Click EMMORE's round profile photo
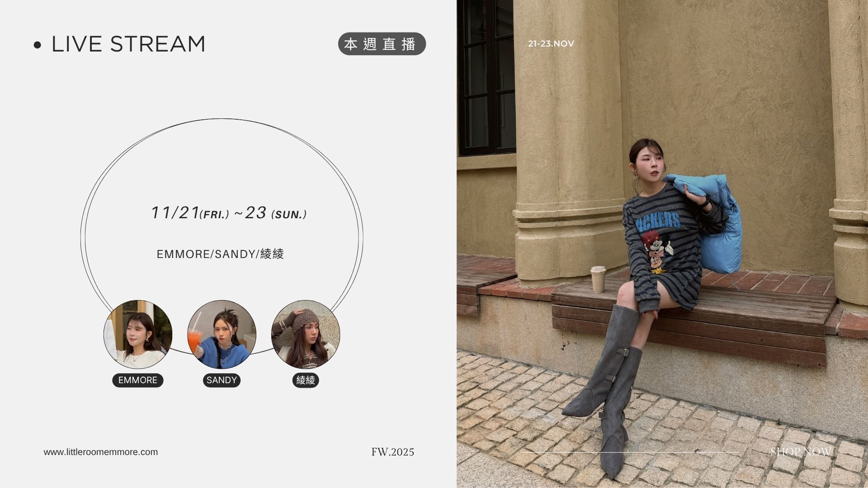 138,334
